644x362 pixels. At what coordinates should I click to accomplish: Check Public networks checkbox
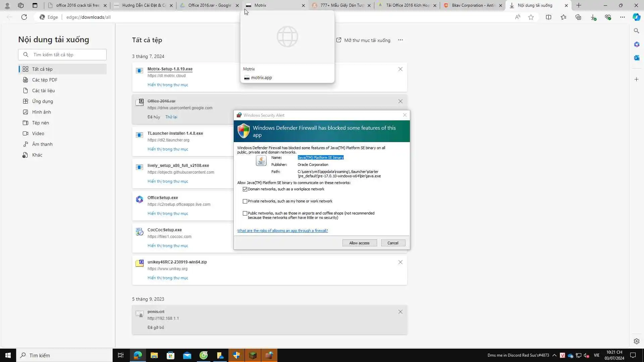point(245,213)
